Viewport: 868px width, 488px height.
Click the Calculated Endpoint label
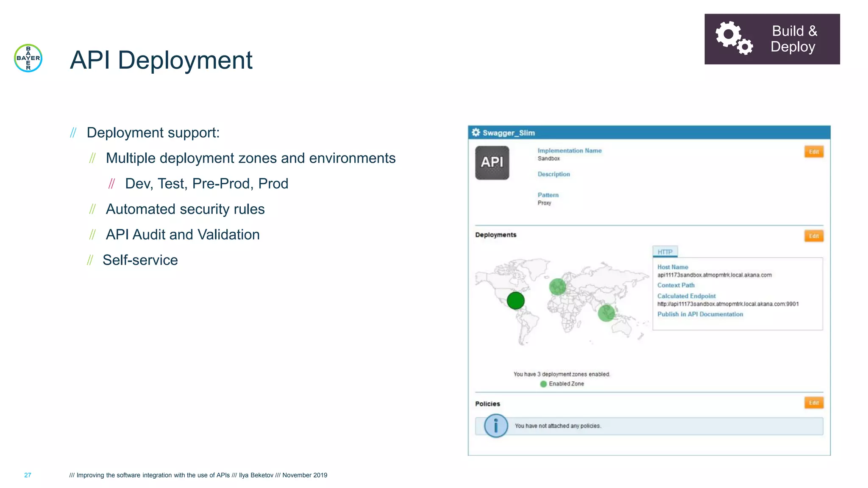click(687, 296)
